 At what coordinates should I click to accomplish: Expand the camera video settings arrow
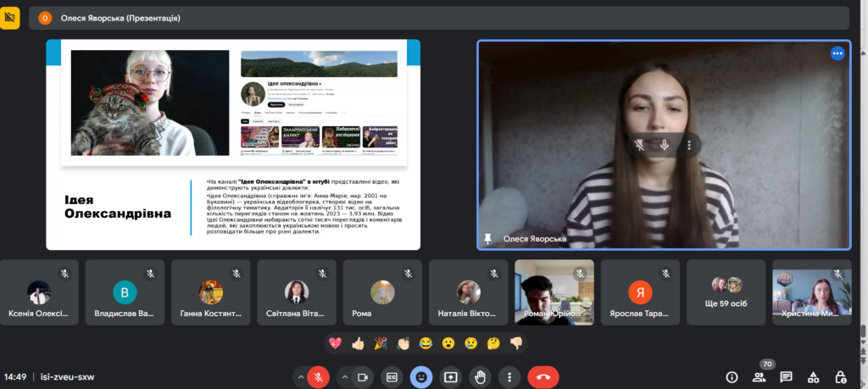[346, 377]
